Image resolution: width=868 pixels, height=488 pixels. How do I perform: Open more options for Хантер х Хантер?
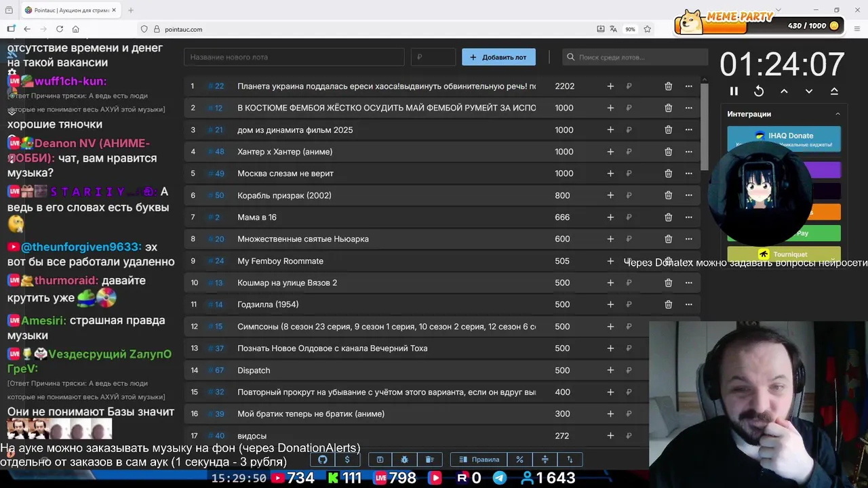click(x=688, y=152)
